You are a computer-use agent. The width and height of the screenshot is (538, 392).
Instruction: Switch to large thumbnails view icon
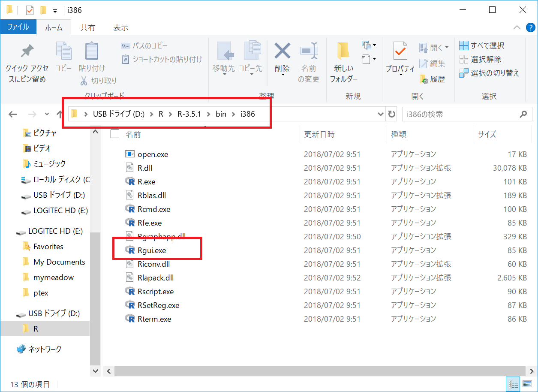tap(527, 384)
